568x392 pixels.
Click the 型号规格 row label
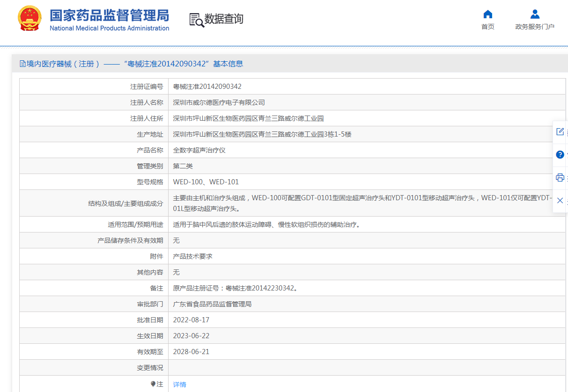click(x=150, y=182)
